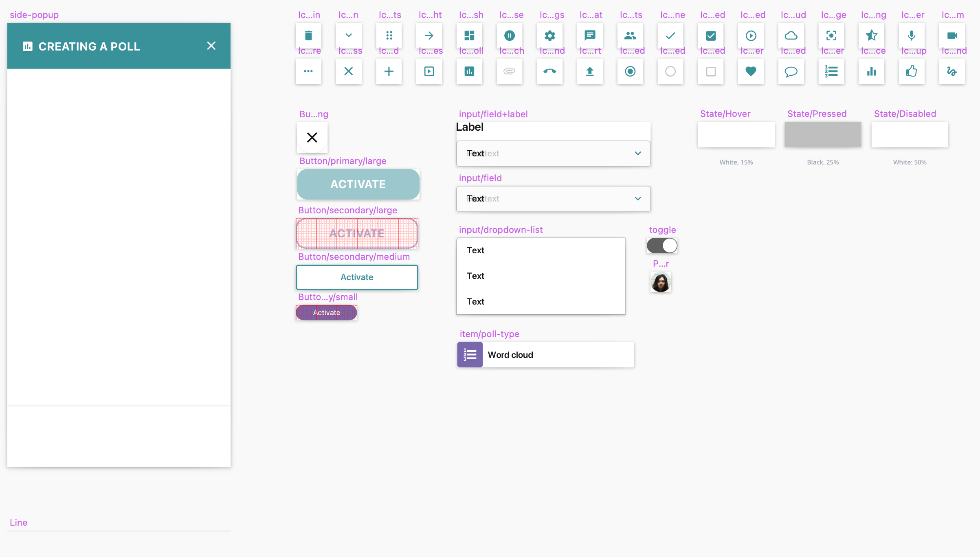Expand the labeled Text dropdown field
Viewport: 980px width, 557px height.
coord(637,154)
